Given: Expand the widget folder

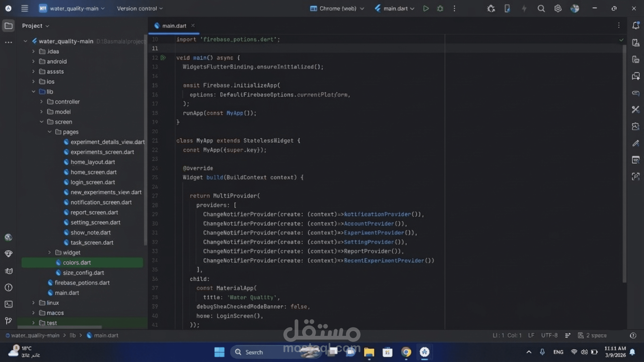Looking at the screenshot, I should (x=50, y=253).
